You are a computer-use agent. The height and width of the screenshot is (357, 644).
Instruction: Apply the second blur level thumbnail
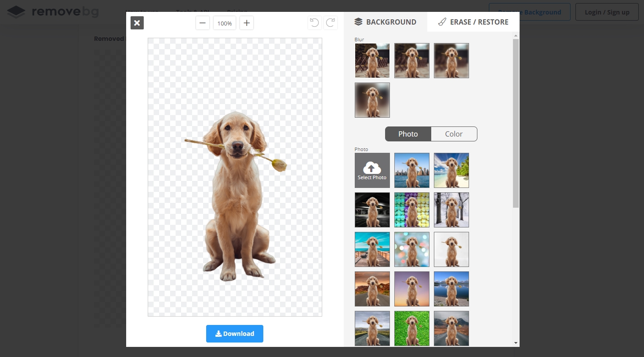click(412, 61)
